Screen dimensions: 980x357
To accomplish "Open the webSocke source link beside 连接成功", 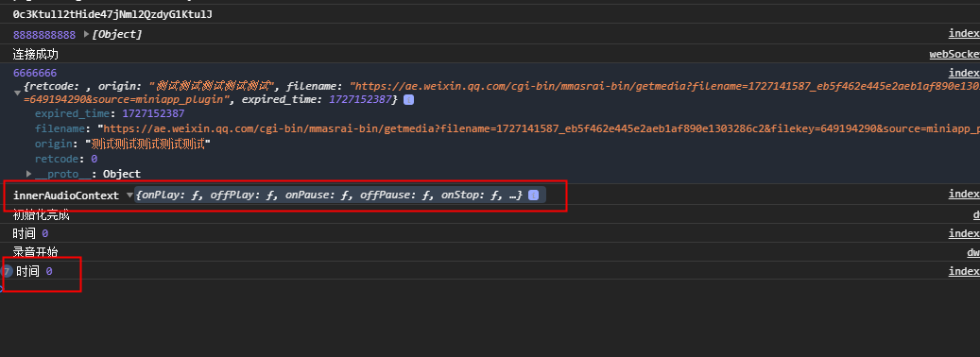I will click(954, 54).
